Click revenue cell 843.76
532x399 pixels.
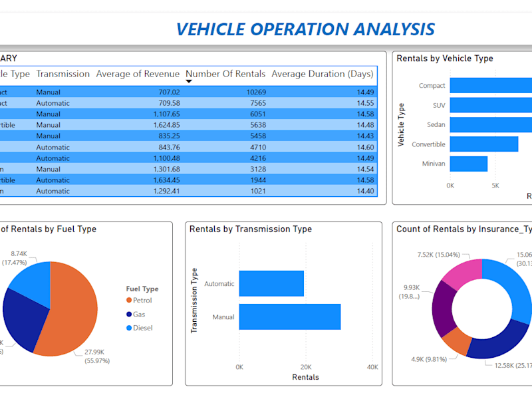169,147
